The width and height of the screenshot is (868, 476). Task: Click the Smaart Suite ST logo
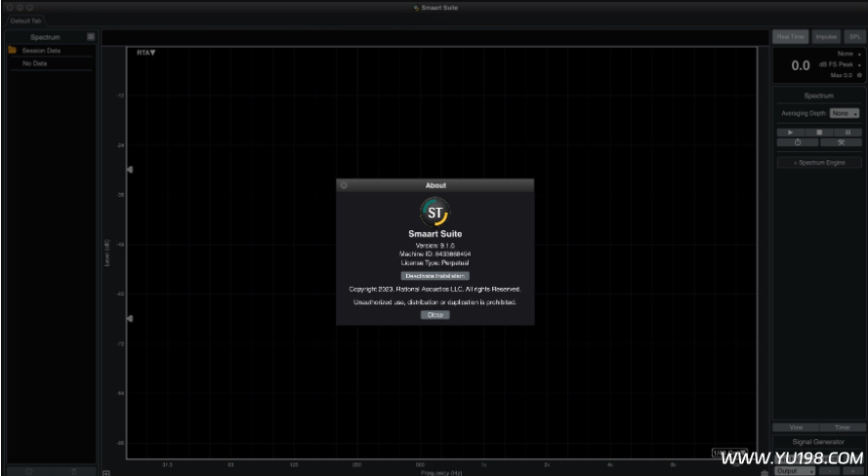pos(435,213)
